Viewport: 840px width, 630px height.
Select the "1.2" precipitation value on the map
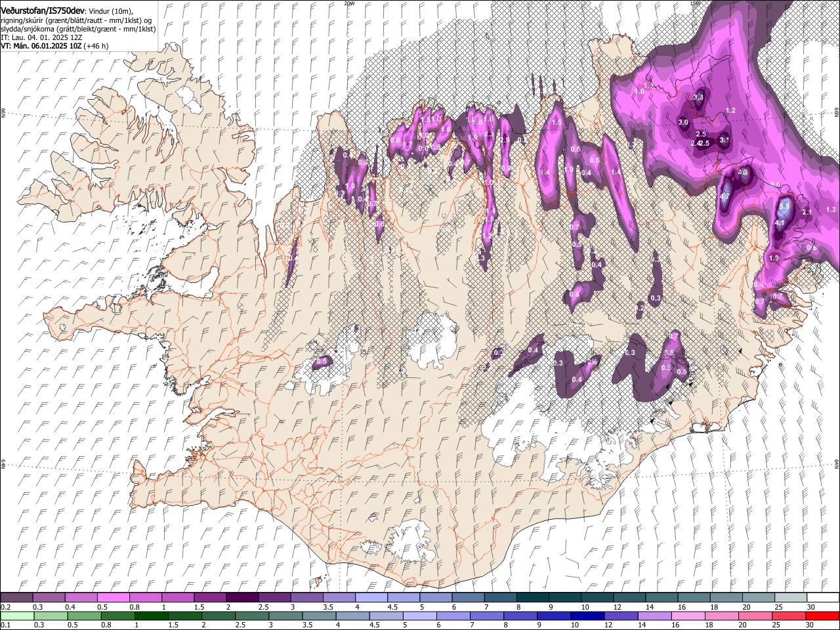pyautogui.click(x=730, y=110)
